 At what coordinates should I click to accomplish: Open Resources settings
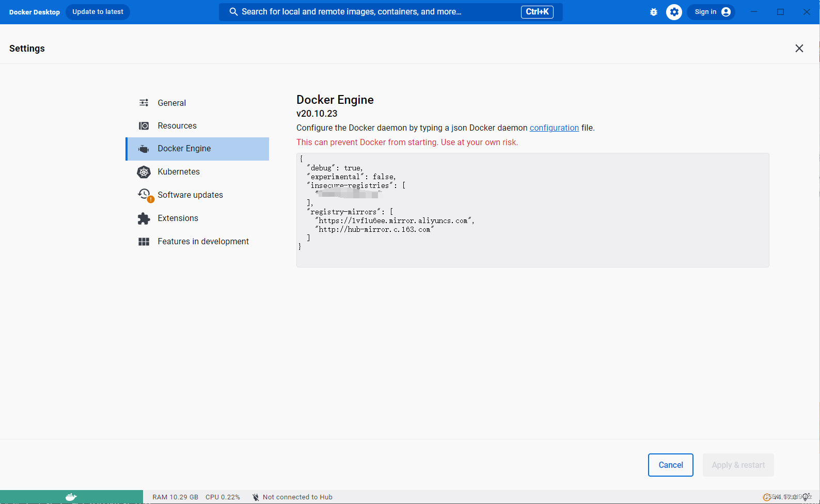(197, 126)
